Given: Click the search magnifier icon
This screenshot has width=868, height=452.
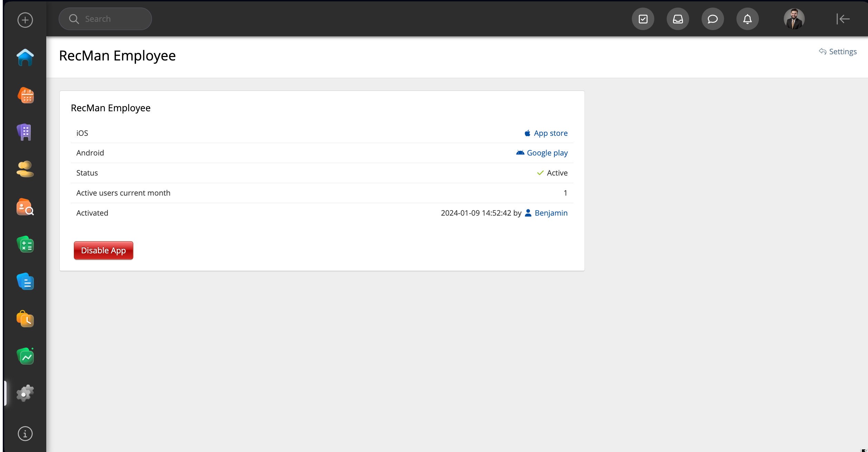Looking at the screenshot, I should (74, 19).
